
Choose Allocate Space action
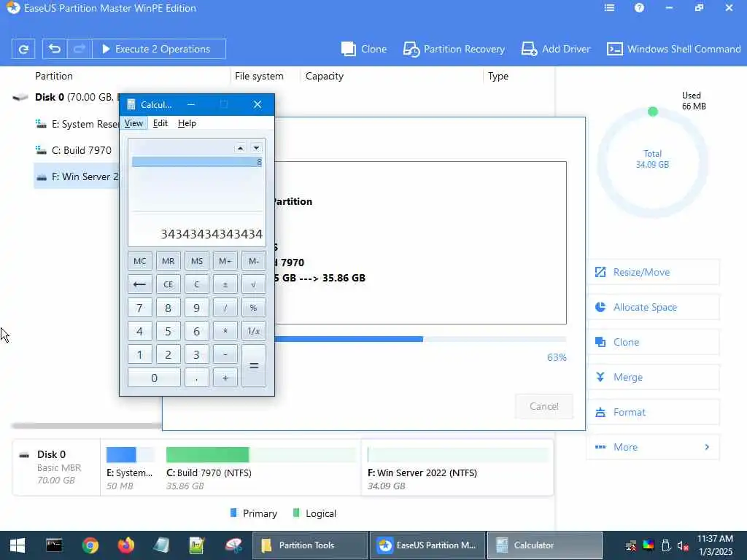653,307
